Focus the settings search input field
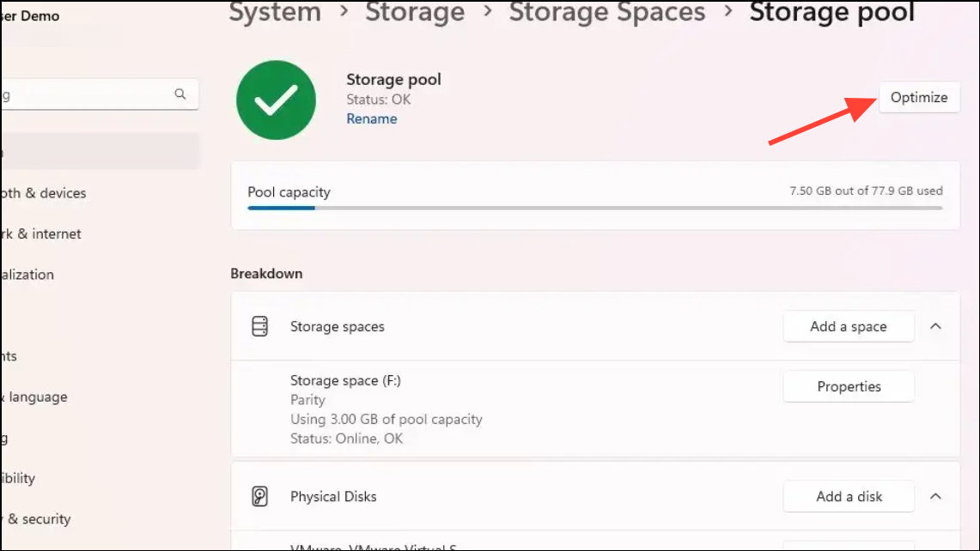980x551 pixels. coord(86,94)
